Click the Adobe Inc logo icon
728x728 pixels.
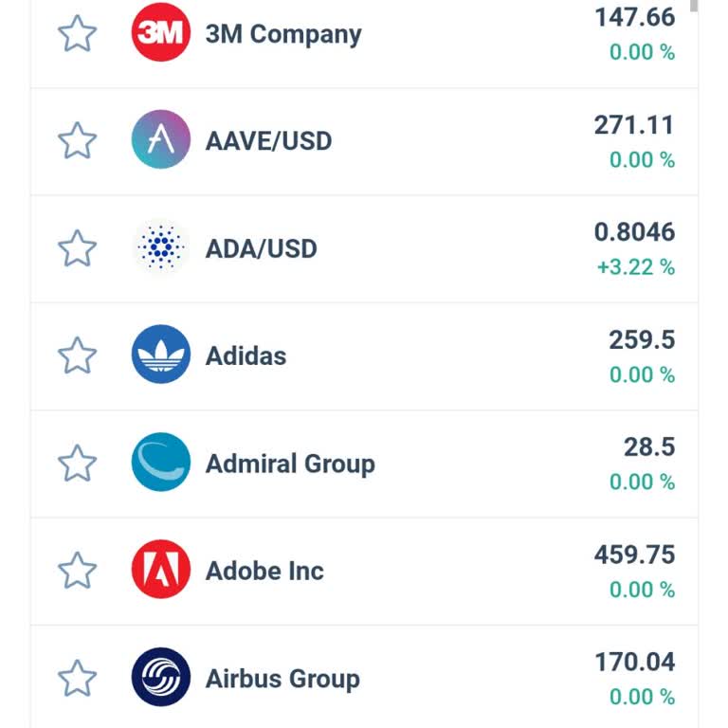tap(160, 571)
